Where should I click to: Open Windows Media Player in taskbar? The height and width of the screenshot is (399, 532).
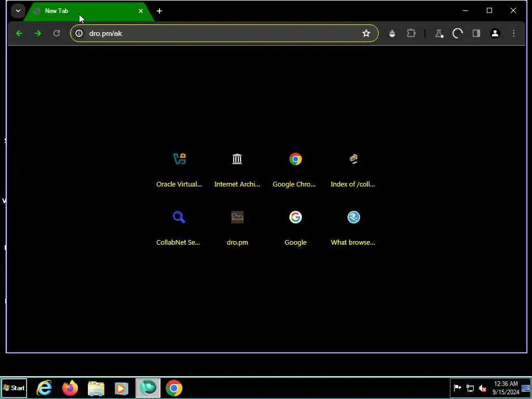(122, 388)
